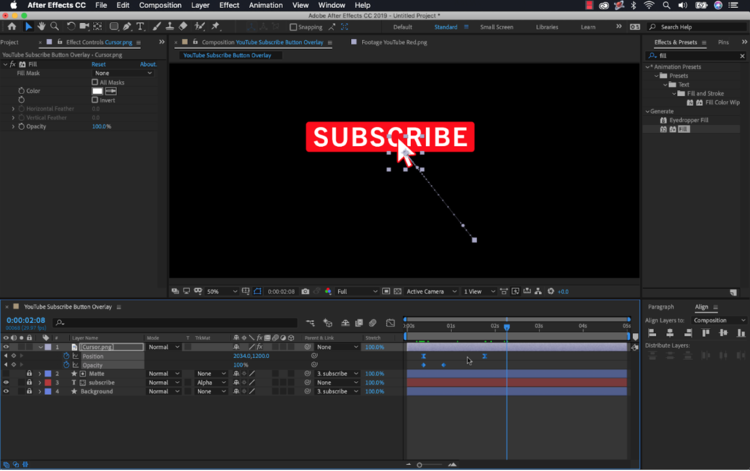Open the Fill Mask dropdown
The height and width of the screenshot is (471, 750).
click(x=123, y=73)
